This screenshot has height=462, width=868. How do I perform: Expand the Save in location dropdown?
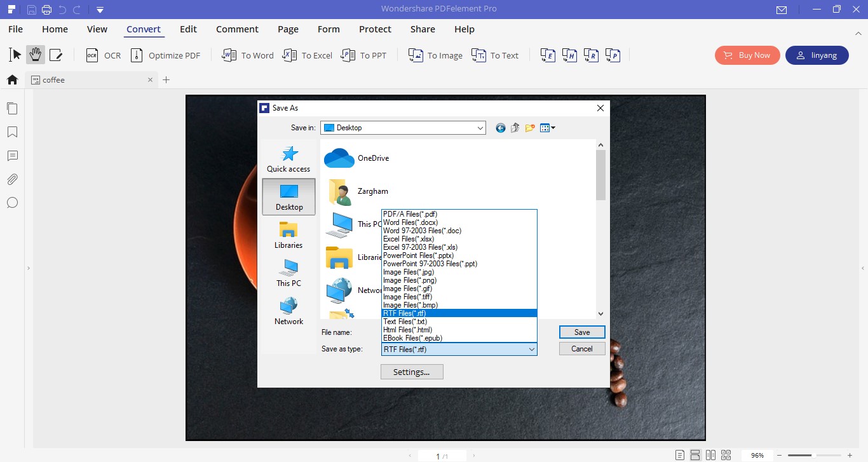tap(480, 128)
